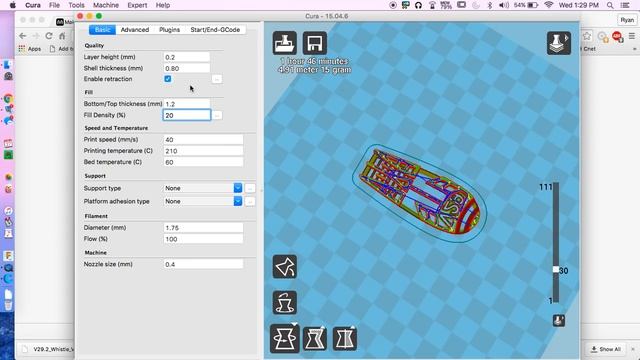The image size is (640, 360).
Task: Click the browser hamburger menu icon
Action: pyautogui.click(x=632, y=36)
